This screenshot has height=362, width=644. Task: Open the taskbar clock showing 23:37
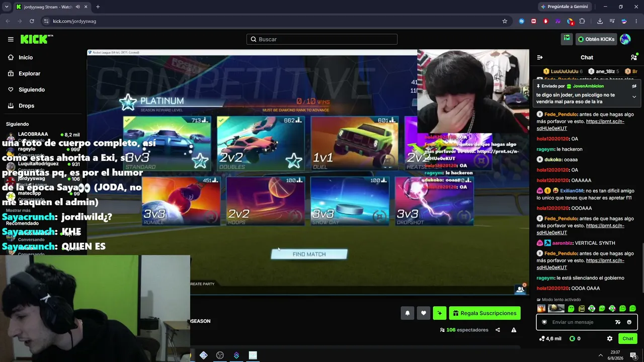pos(615,355)
